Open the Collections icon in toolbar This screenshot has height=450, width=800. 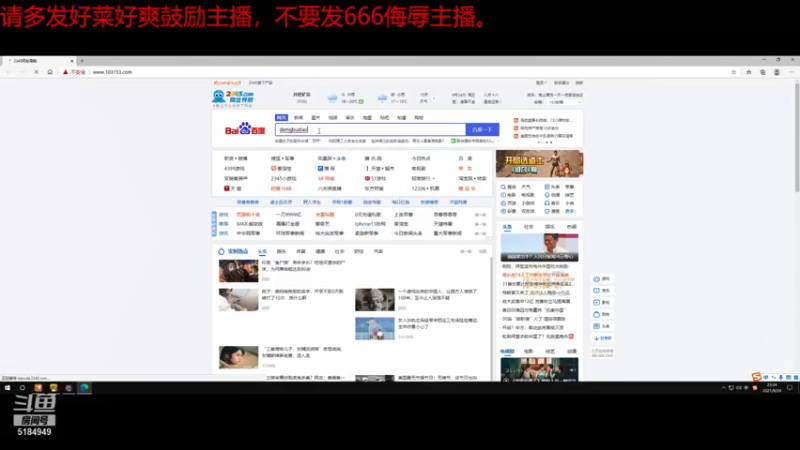[x=763, y=72]
